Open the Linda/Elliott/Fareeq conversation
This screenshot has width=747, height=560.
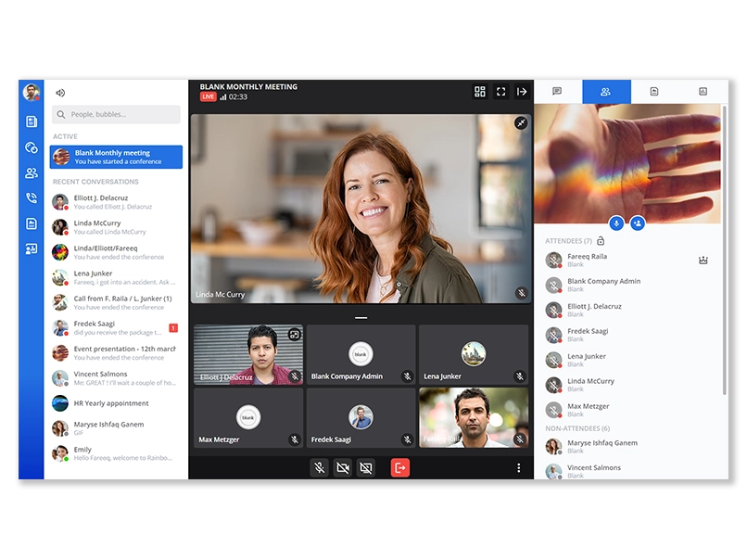pyautogui.click(x=116, y=252)
